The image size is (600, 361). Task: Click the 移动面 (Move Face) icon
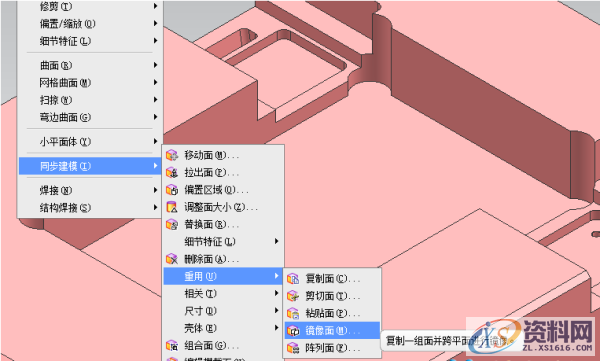tap(172, 155)
